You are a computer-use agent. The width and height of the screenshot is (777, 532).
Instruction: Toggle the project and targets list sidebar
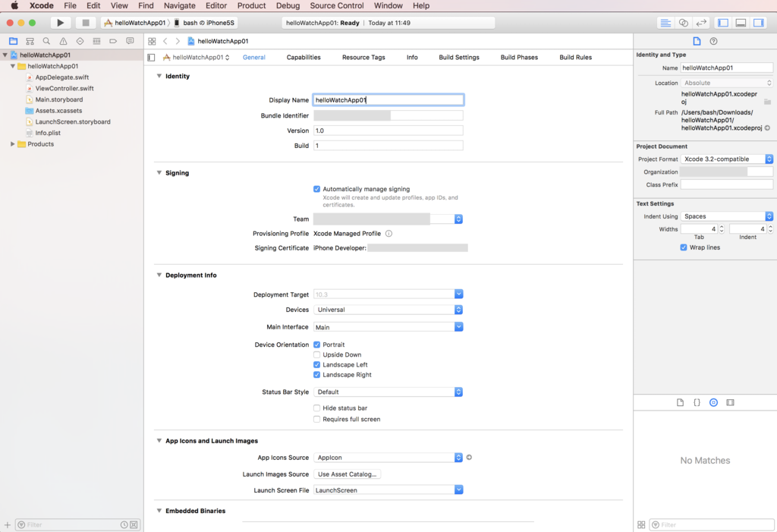151,58
